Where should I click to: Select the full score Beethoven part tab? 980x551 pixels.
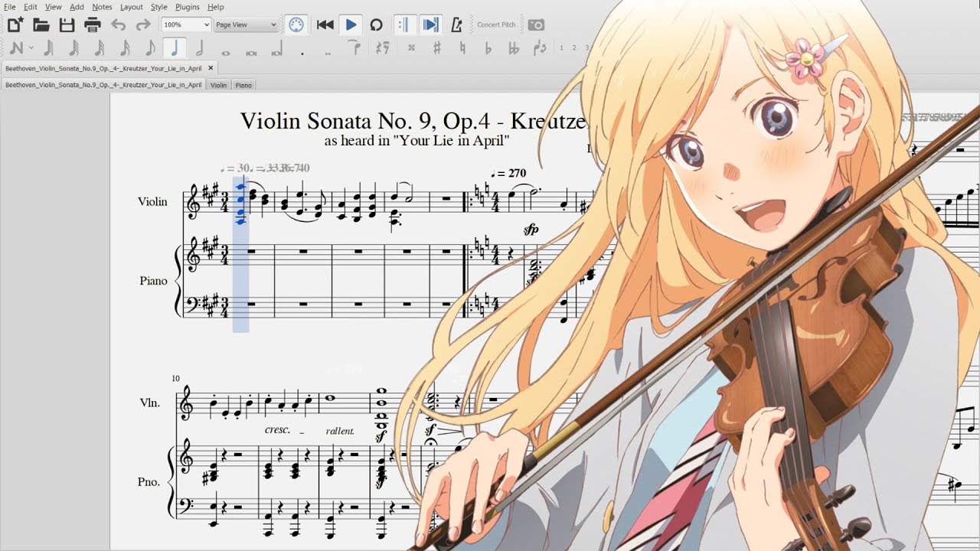[x=103, y=85]
